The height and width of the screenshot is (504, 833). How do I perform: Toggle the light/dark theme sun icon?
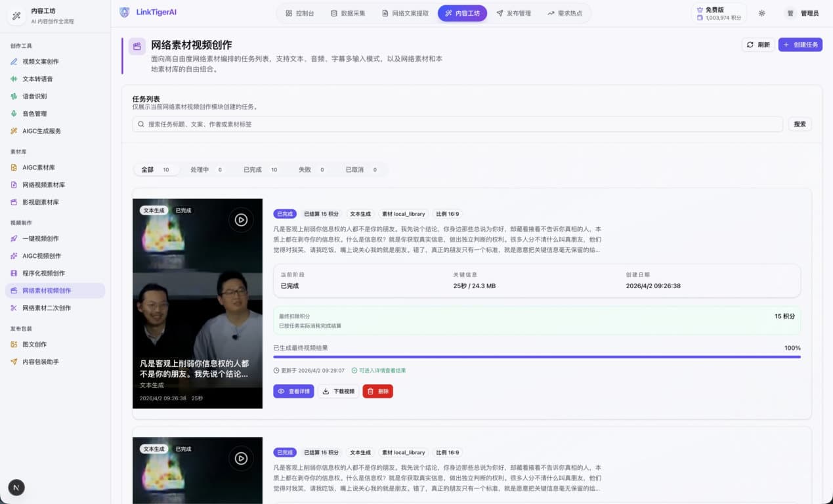(x=761, y=13)
